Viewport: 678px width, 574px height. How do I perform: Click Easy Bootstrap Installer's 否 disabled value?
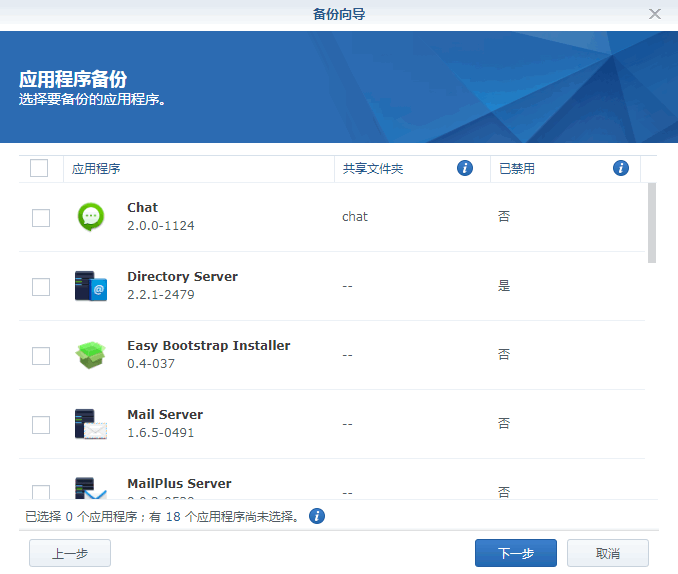(x=504, y=355)
